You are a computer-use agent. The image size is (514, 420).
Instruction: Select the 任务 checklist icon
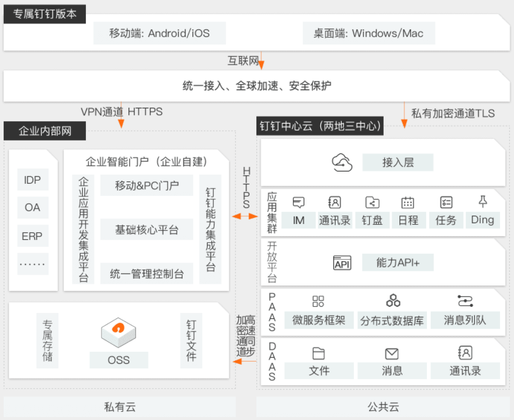tap(446, 203)
